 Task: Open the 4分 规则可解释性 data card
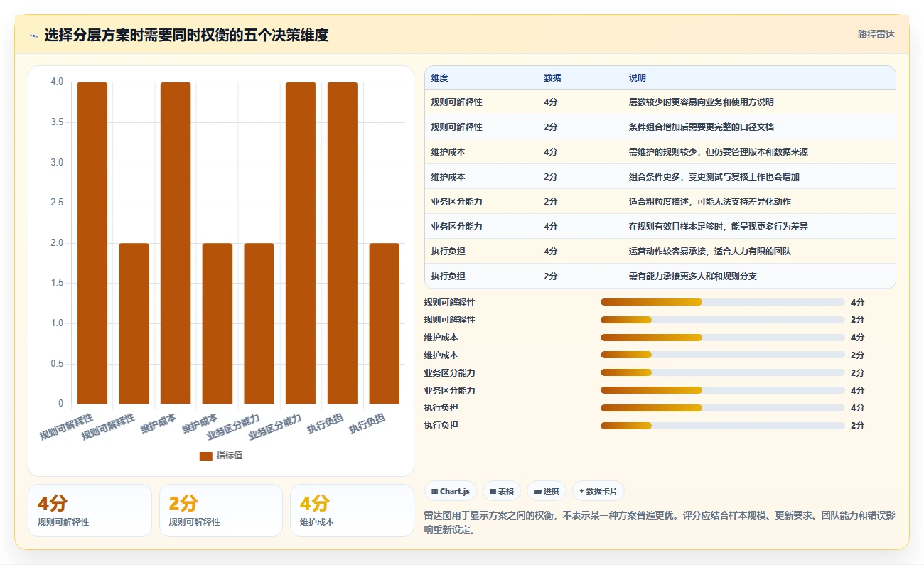coord(90,510)
